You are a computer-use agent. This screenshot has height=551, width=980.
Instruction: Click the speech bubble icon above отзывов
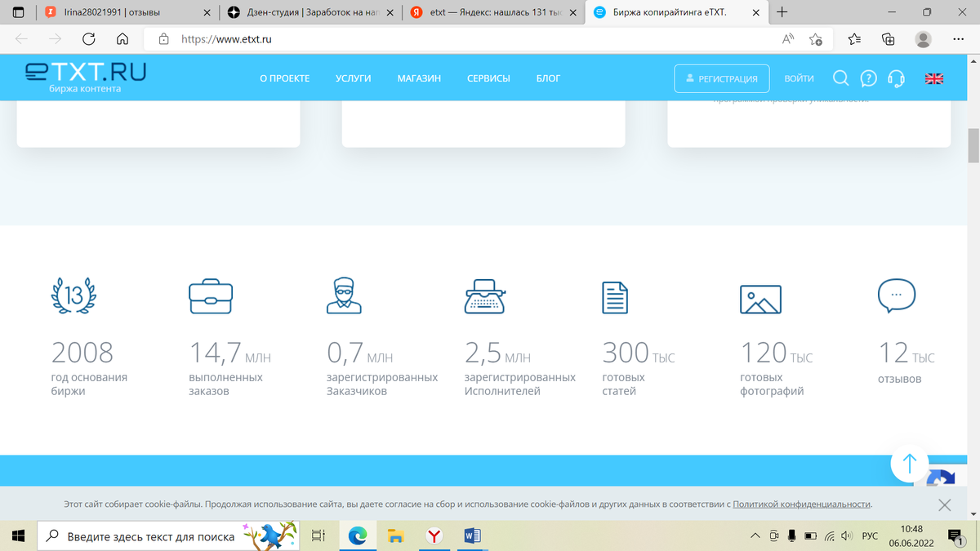pos(897,296)
